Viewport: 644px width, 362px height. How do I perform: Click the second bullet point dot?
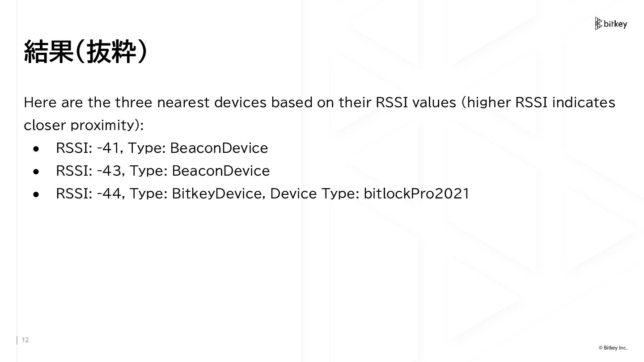click(37, 171)
